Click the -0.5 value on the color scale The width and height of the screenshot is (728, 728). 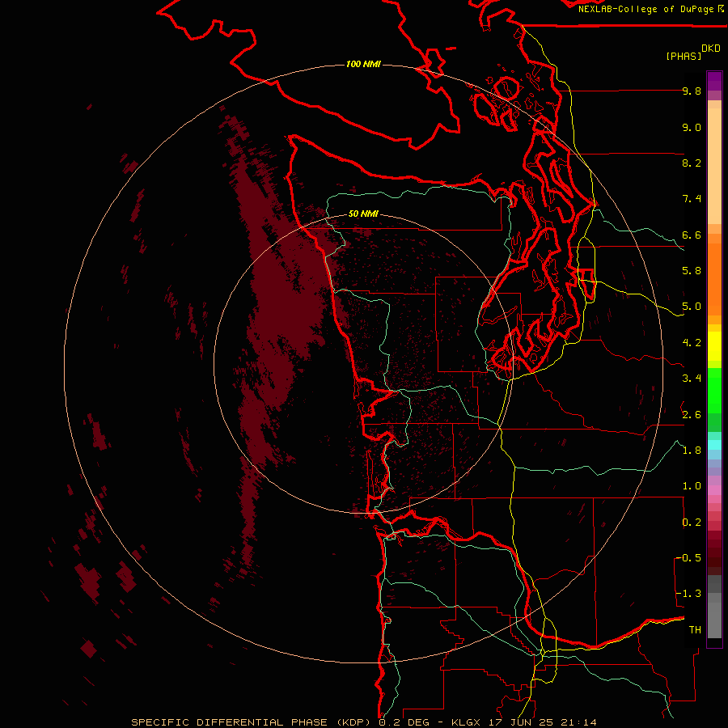click(688, 557)
